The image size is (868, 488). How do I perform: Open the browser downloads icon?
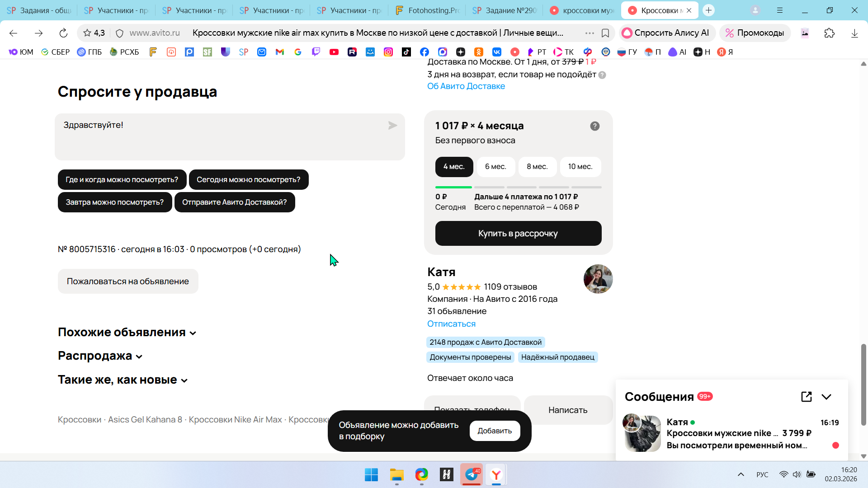point(854,33)
